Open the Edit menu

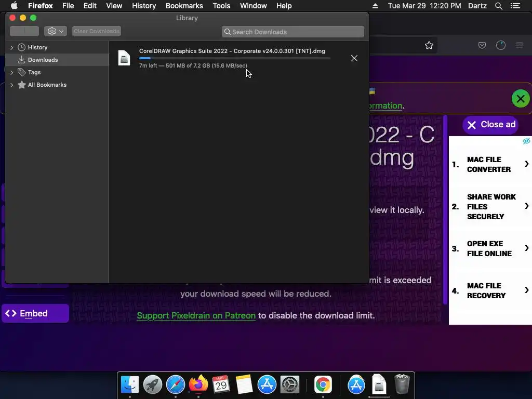[x=90, y=6]
